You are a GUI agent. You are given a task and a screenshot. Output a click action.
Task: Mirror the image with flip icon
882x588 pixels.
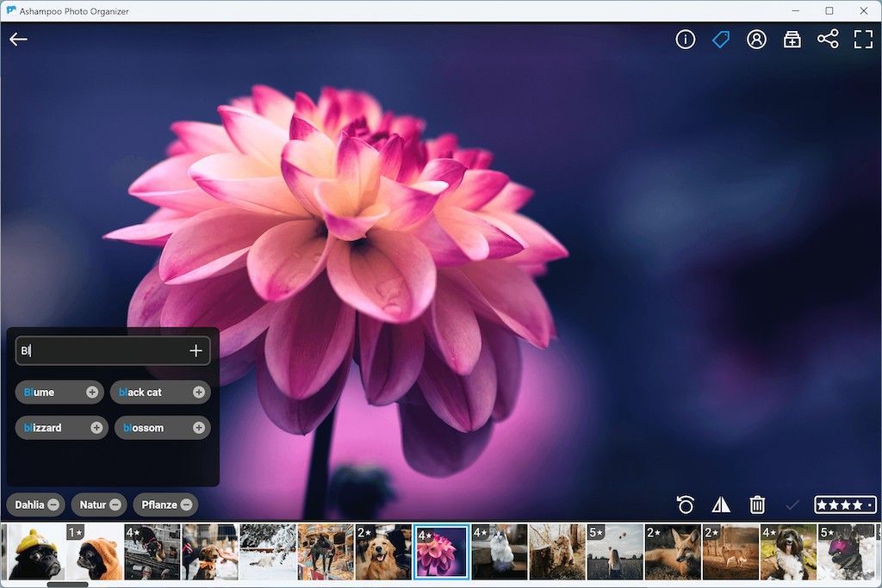tap(721, 504)
